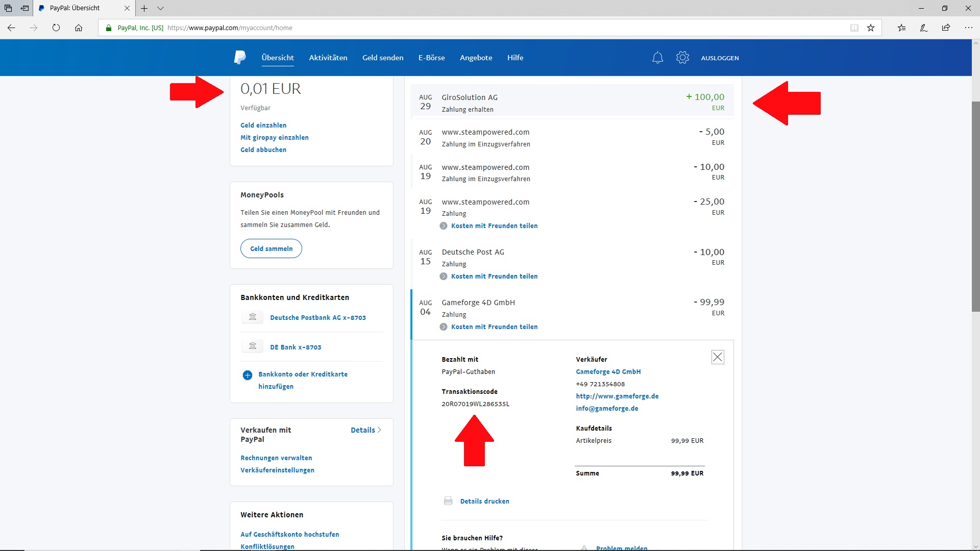Open the Aktivitäten navigation tab
Viewport: 980px width, 551px height.
[328, 58]
